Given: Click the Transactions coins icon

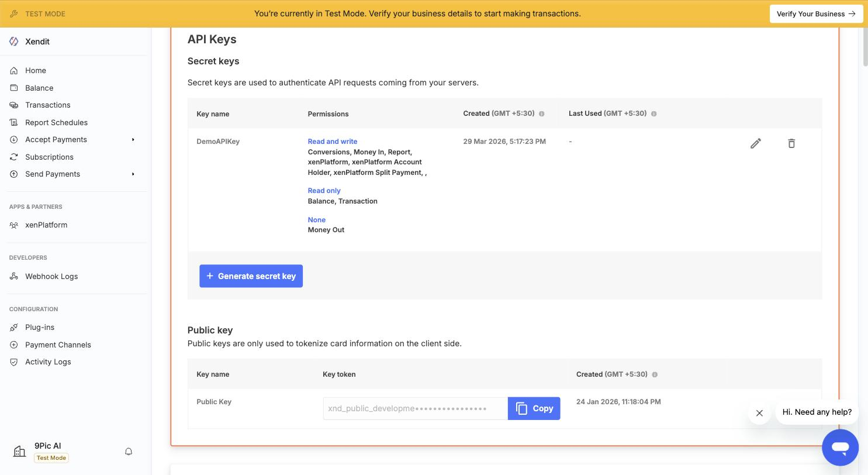Looking at the screenshot, I should [x=14, y=105].
